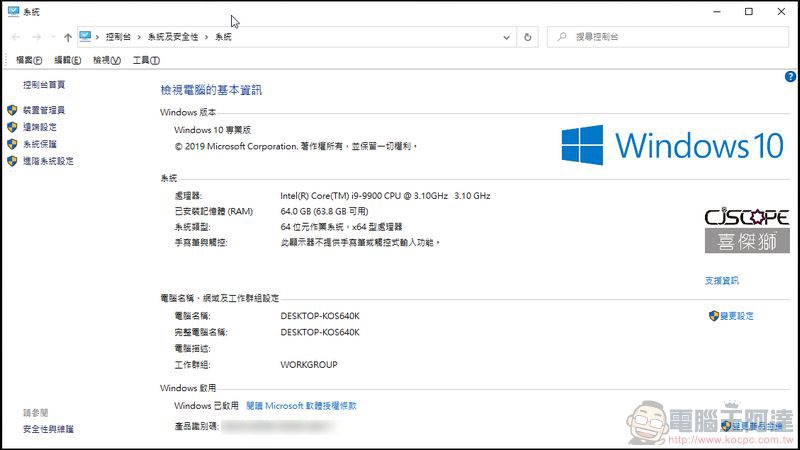800x450 pixels.
Task: Click shield icon beside 遠端設定
Action: tap(12, 127)
